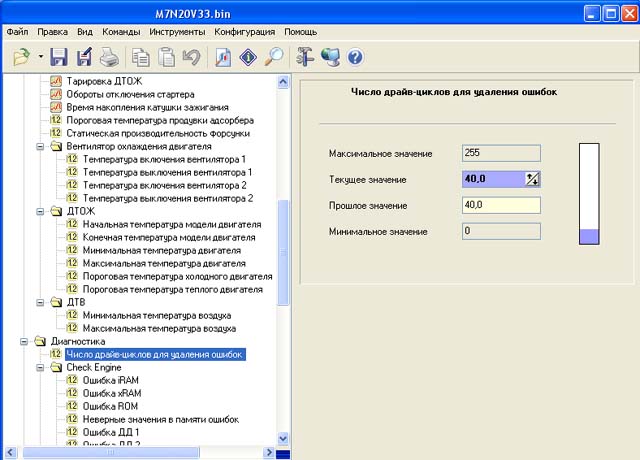This screenshot has height=460, width=640.
Task: Open the Вид menu
Action: (x=85, y=32)
